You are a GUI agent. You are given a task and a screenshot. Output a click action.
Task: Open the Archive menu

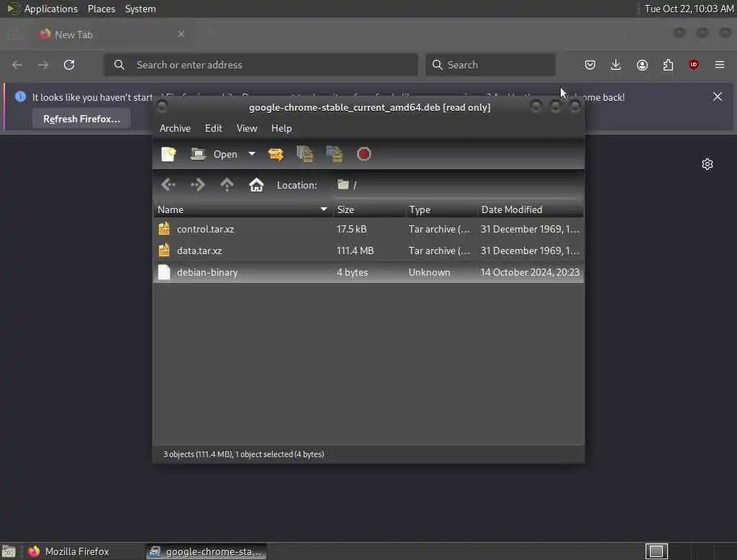click(175, 128)
